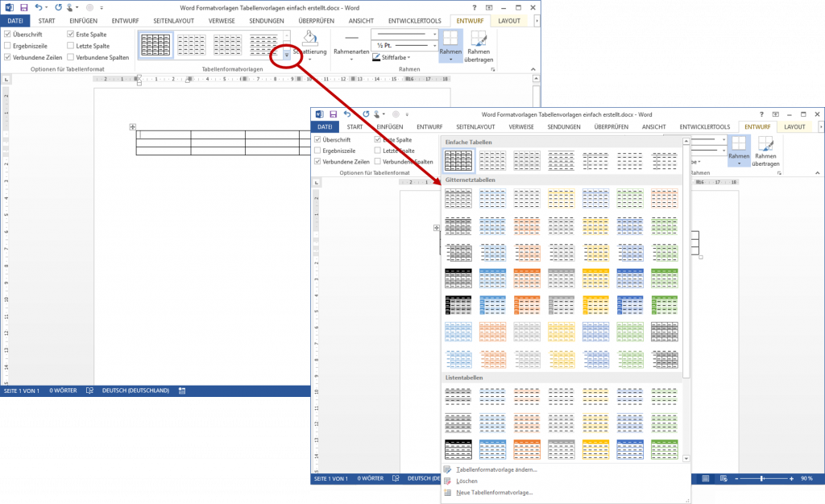Image resolution: width=825 pixels, height=504 pixels.
Task: Switch to SEITENLAYOUT tab in back window
Action: (x=174, y=21)
